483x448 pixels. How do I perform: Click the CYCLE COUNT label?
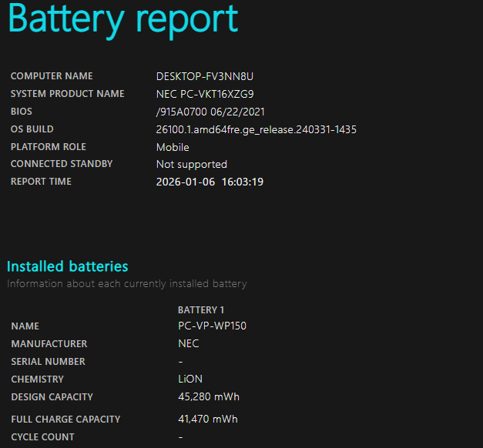click(43, 437)
